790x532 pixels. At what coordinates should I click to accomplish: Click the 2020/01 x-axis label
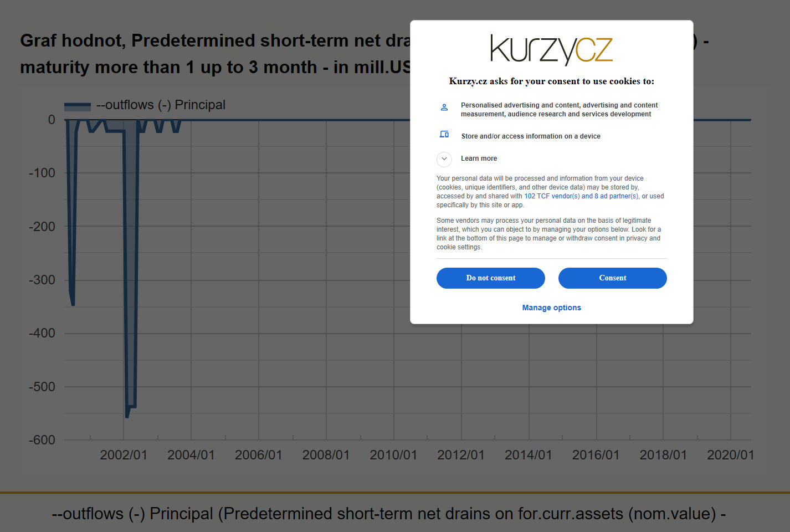(730, 455)
